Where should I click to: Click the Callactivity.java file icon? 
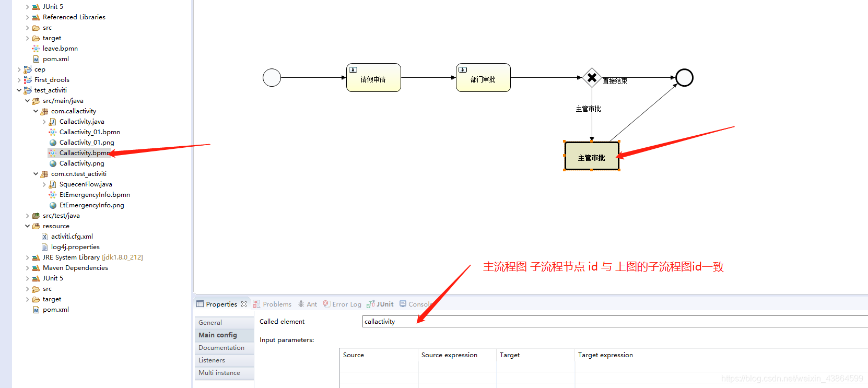[x=53, y=122]
